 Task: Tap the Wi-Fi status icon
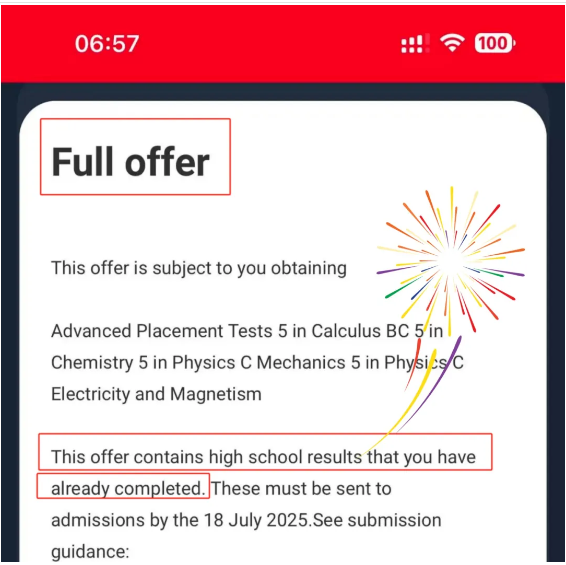click(x=452, y=43)
